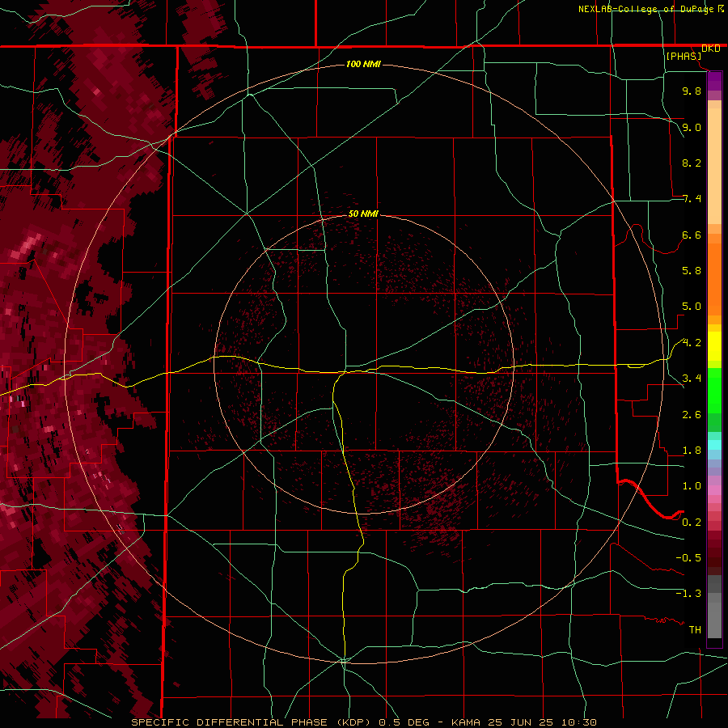Click the 4.2 color scale value

point(692,343)
